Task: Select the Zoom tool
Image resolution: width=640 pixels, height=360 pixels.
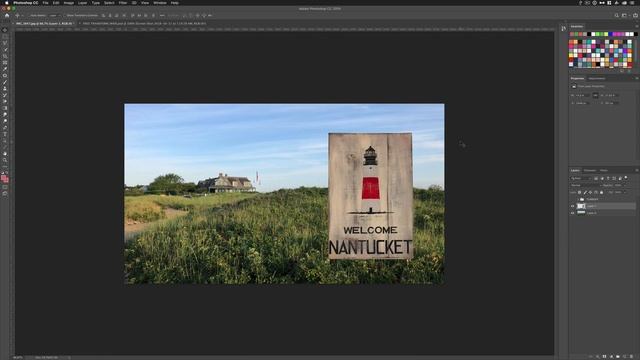Action: click(5, 160)
